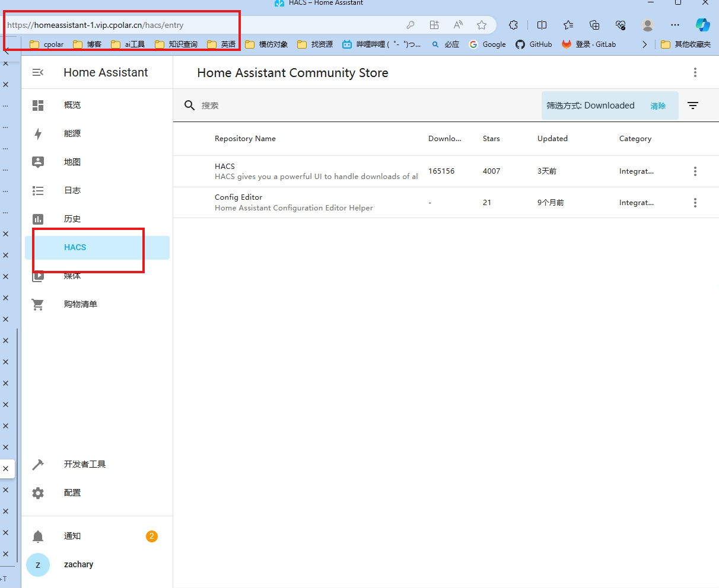Open the 地图 map panel
Image resolution: width=719 pixels, height=588 pixels.
click(72, 162)
